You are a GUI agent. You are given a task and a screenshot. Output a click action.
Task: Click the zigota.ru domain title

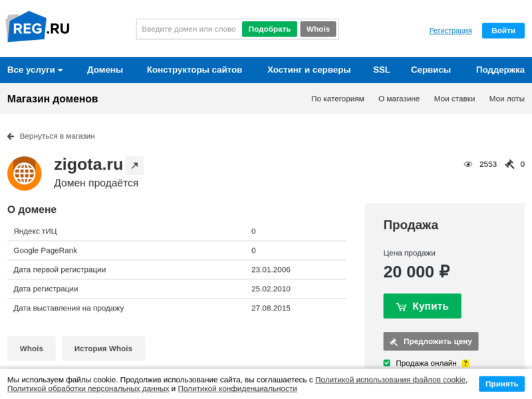coord(88,164)
